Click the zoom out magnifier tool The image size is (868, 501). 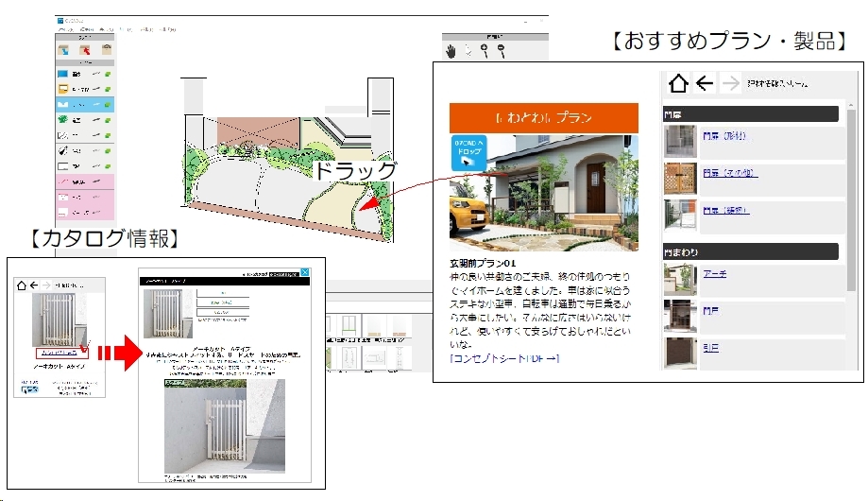click(x=501, y=51)
